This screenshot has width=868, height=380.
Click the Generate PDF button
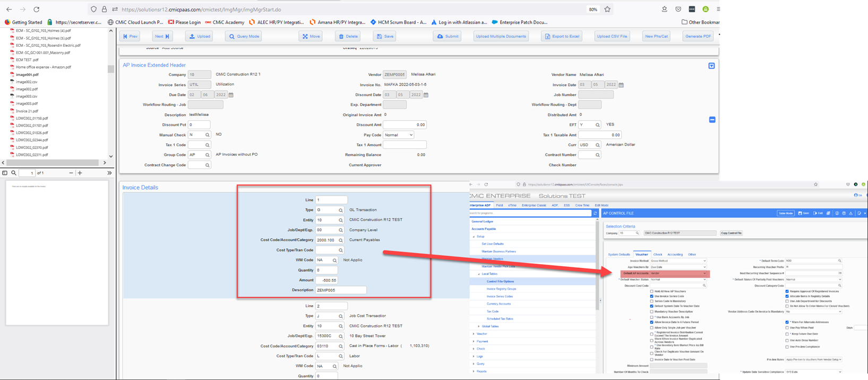click(698, 36)
